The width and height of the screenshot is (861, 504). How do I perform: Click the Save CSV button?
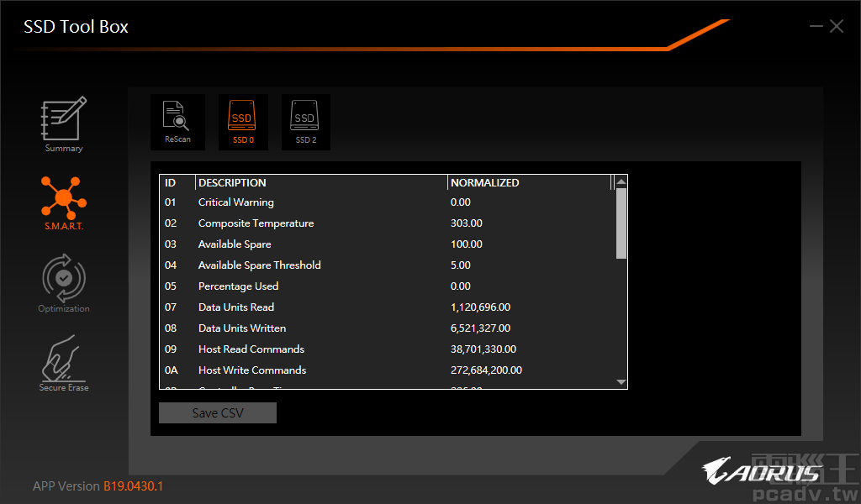tap(217, 412)
